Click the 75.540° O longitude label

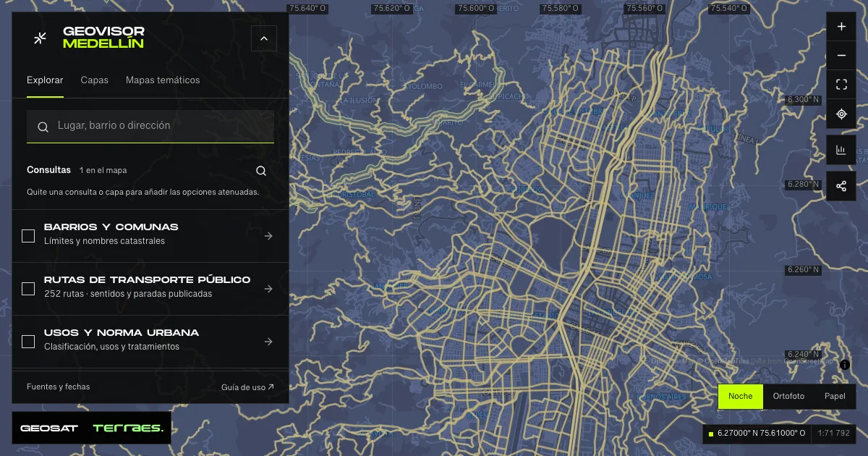coord(728,9)
